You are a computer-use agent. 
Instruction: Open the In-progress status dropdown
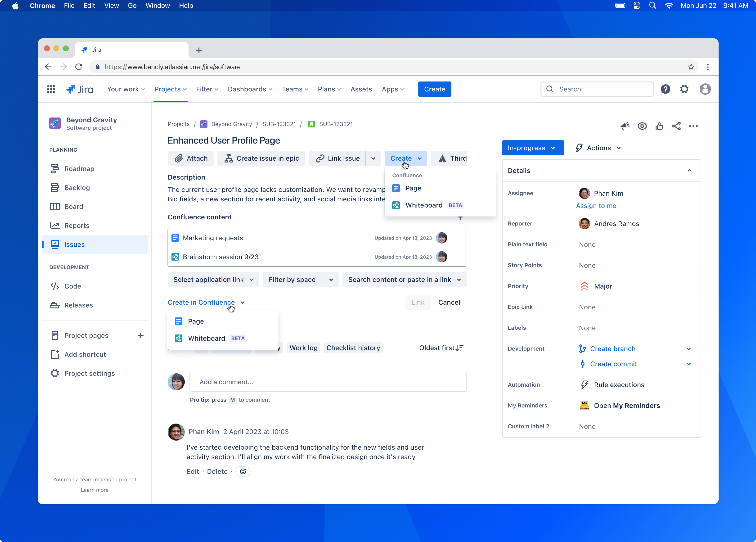point(533,148)
